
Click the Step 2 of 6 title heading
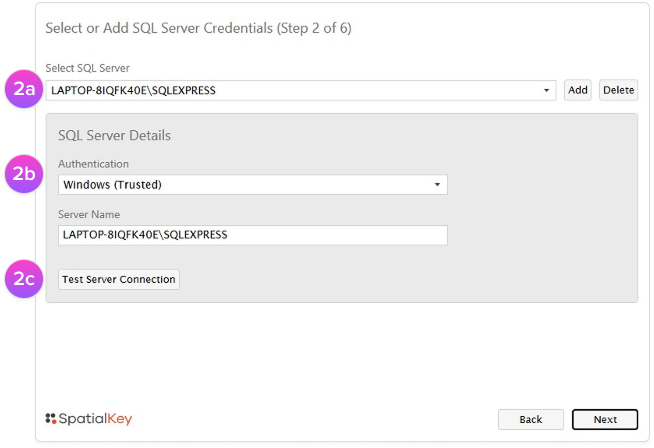[198, 28]
